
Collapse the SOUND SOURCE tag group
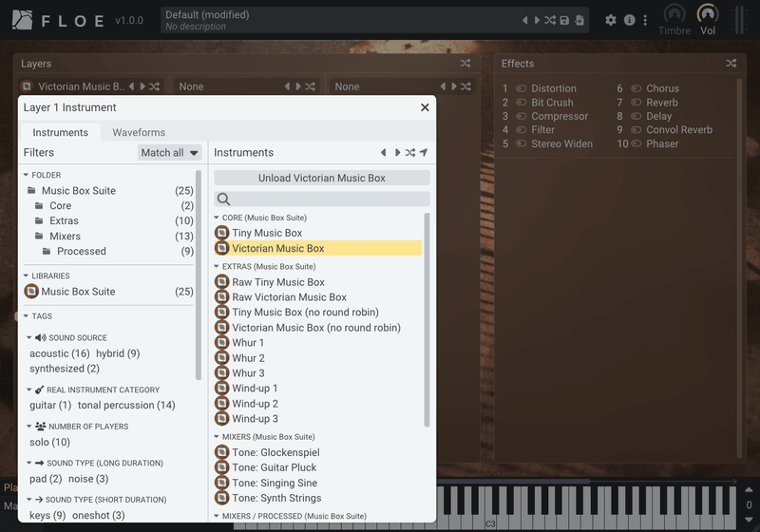tap(29, 337)
